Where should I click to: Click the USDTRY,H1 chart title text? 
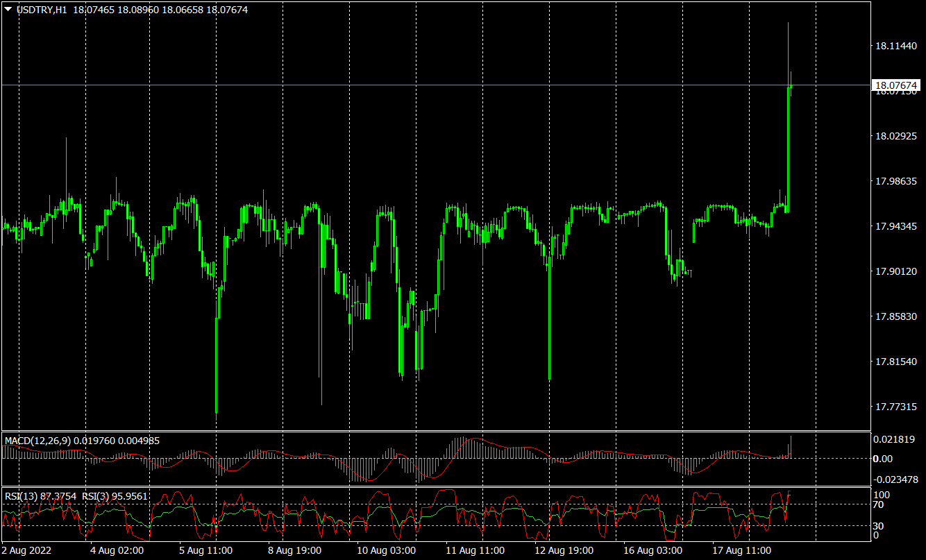point(42,10)
